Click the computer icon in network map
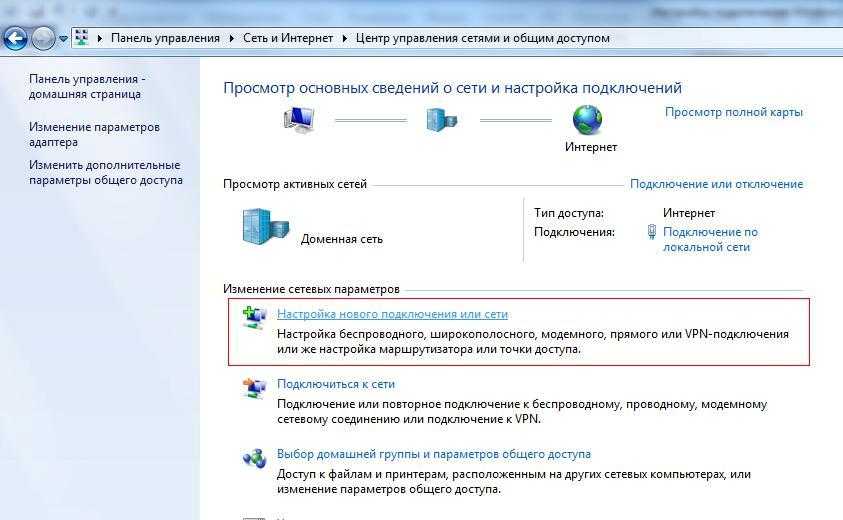 tap(299, 119)
